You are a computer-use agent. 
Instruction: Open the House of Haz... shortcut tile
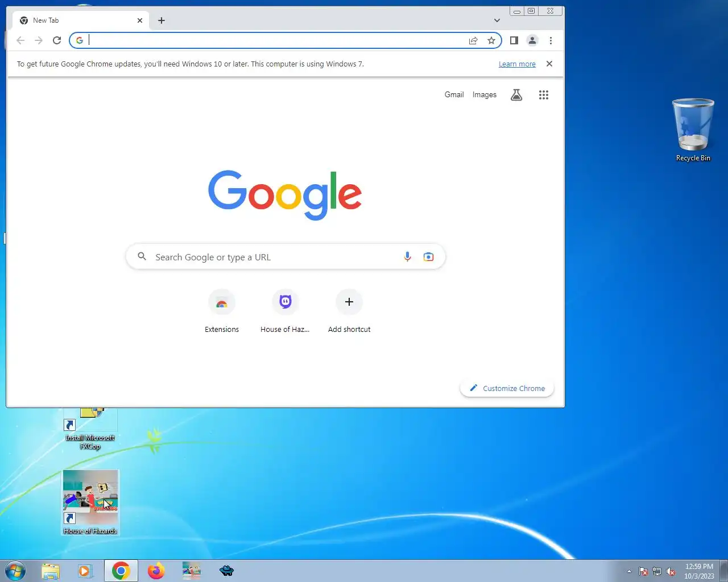(x=286, y=311)
